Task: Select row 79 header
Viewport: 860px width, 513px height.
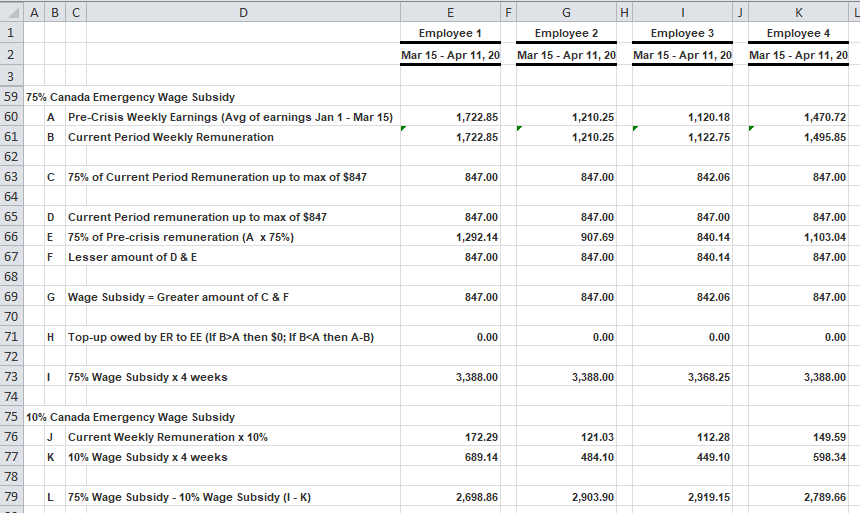Action: pyautogui.click(x=11, y=497)
